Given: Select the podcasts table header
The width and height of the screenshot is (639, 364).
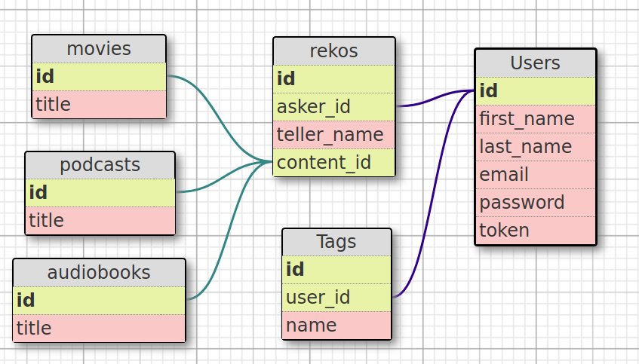Looking at the screenshot, I should point(100,165).
